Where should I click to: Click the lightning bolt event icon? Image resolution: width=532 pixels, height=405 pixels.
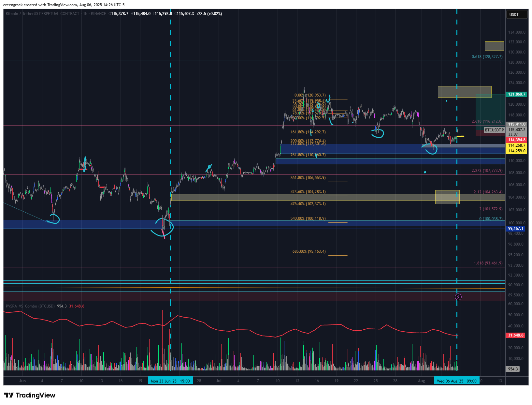(458, 297)
